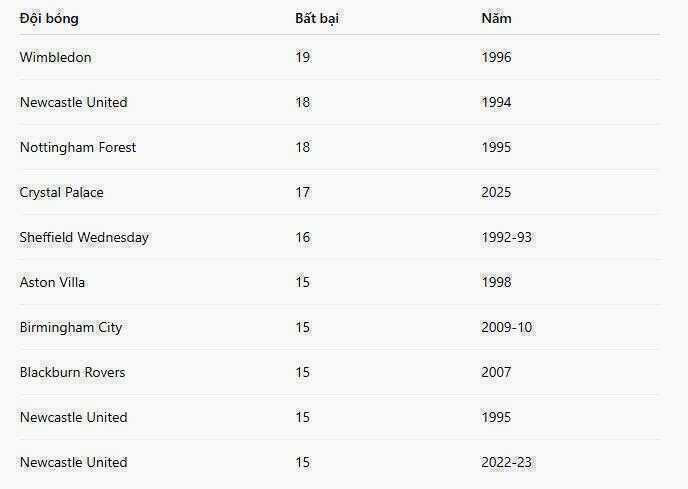
Task: Select the Sheffield Wednesday cell
Action: pos(84,237)
